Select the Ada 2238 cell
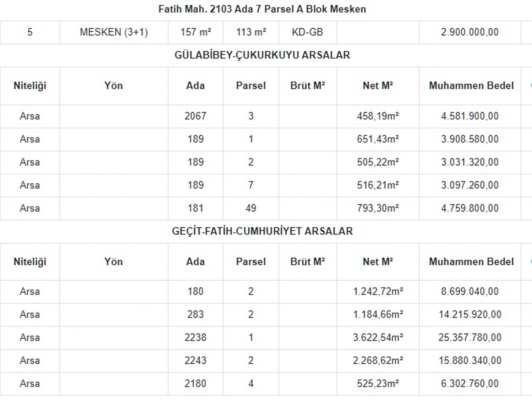 point(195,337)
